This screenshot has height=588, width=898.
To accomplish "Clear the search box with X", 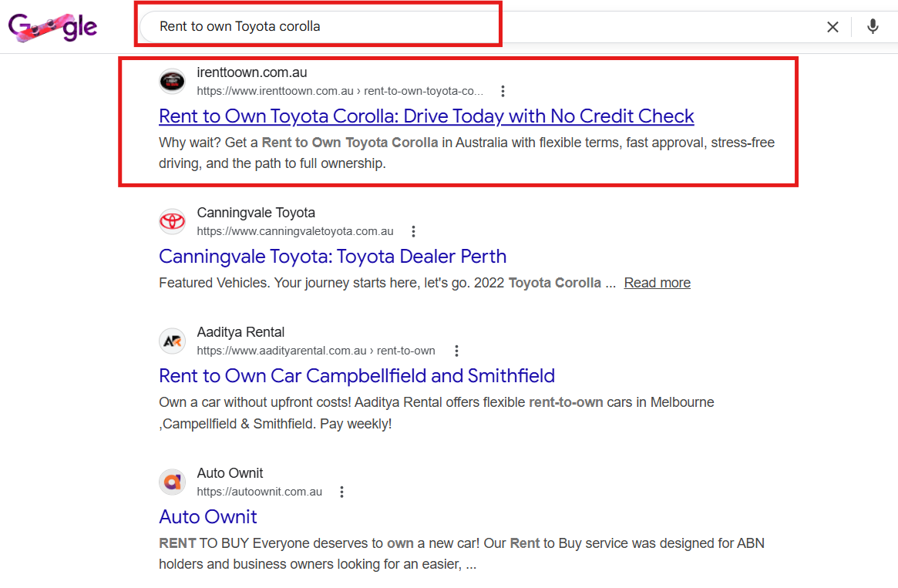I will pos(832,27).
